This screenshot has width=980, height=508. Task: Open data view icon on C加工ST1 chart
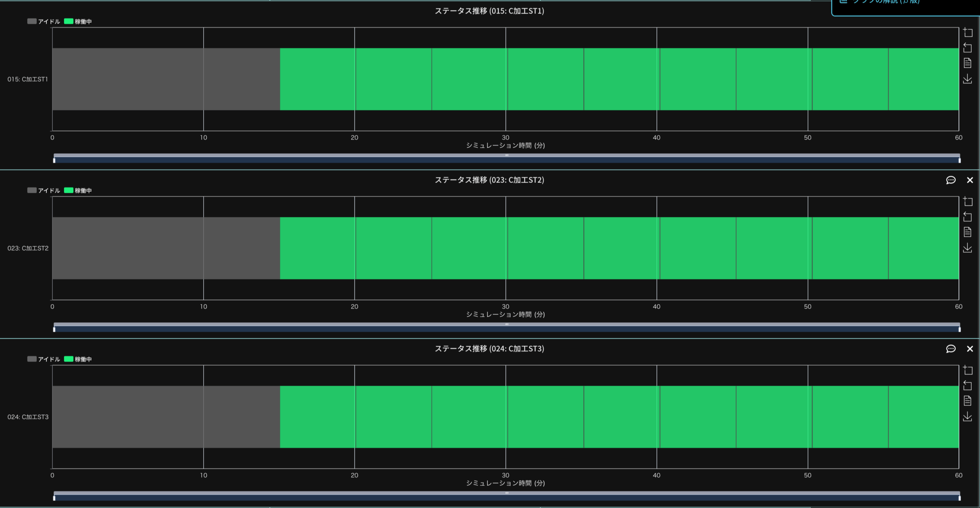click(968, 63)
